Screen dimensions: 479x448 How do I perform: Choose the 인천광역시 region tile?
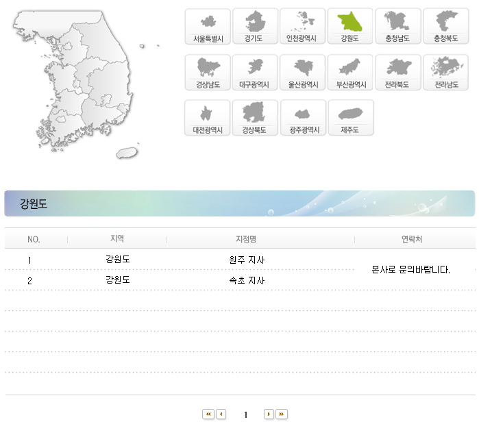[x=303, y=27]
